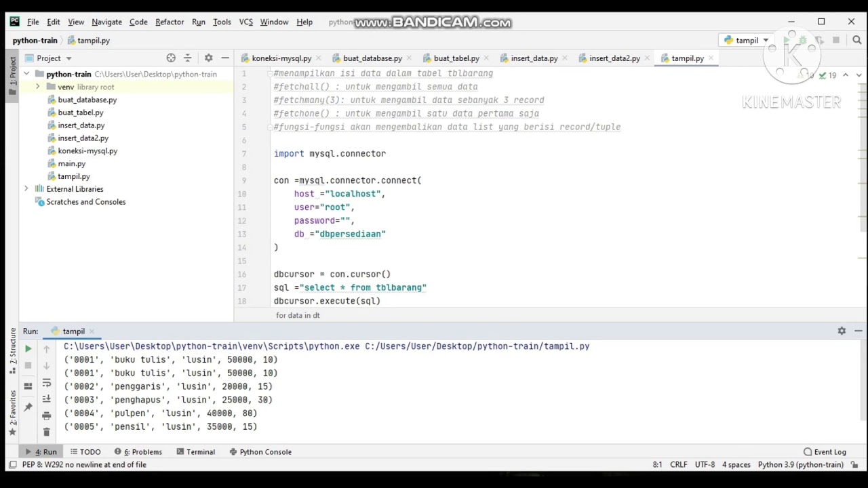Click the run cog icon in Run panel sidebar
Image resolution: width=868 pixels, height=488 pixels.
(x=28, y=386)
